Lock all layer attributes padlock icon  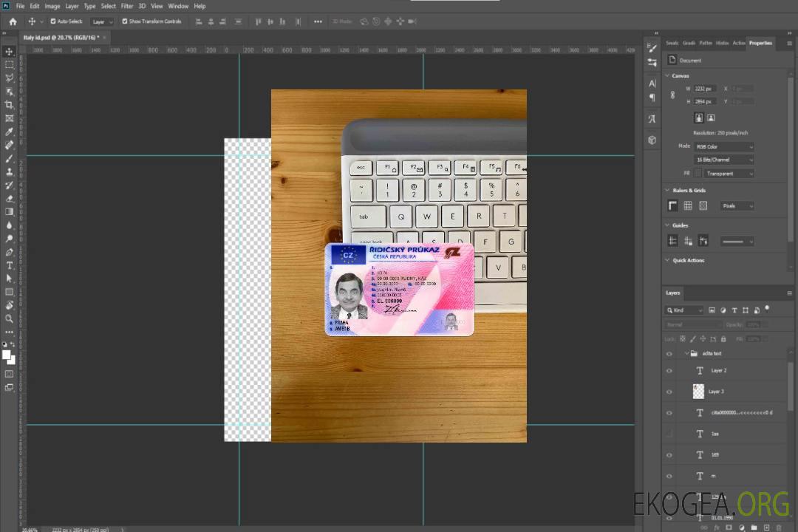point(723,339)
